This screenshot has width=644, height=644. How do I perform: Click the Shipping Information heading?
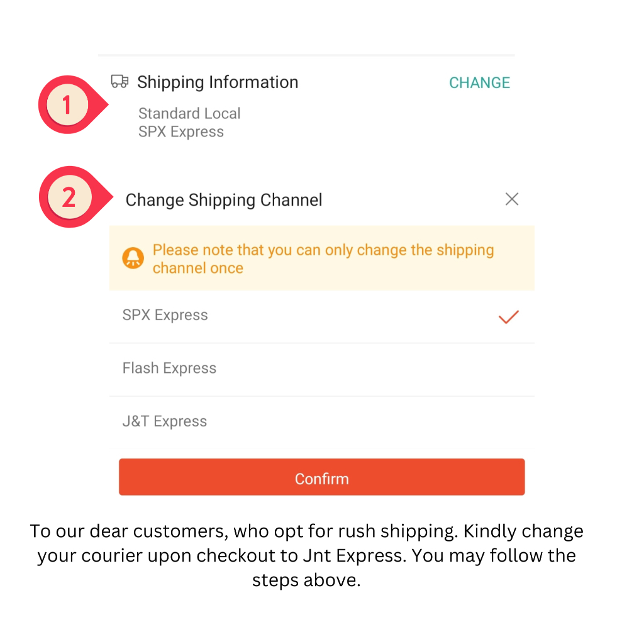click(x=218, y=82)
